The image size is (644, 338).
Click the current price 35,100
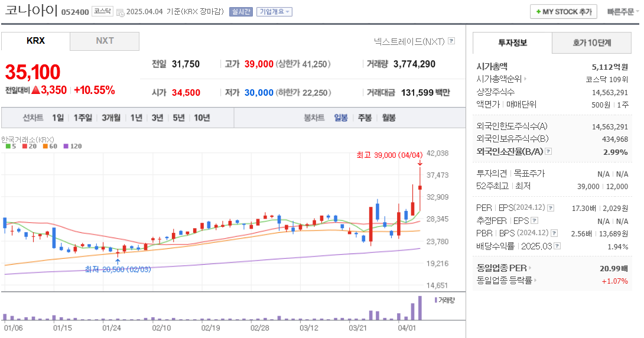33,72
